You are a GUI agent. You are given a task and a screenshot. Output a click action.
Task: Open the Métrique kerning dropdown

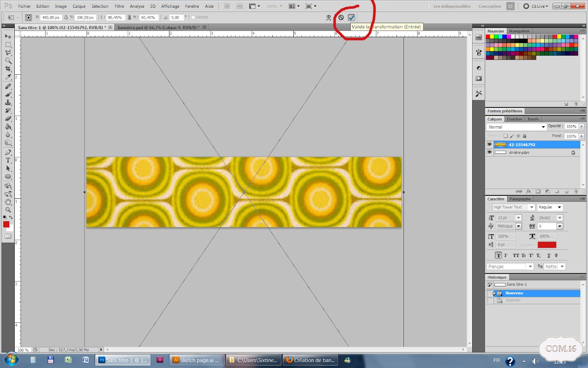pyautogui.click(x=519, y=226)
